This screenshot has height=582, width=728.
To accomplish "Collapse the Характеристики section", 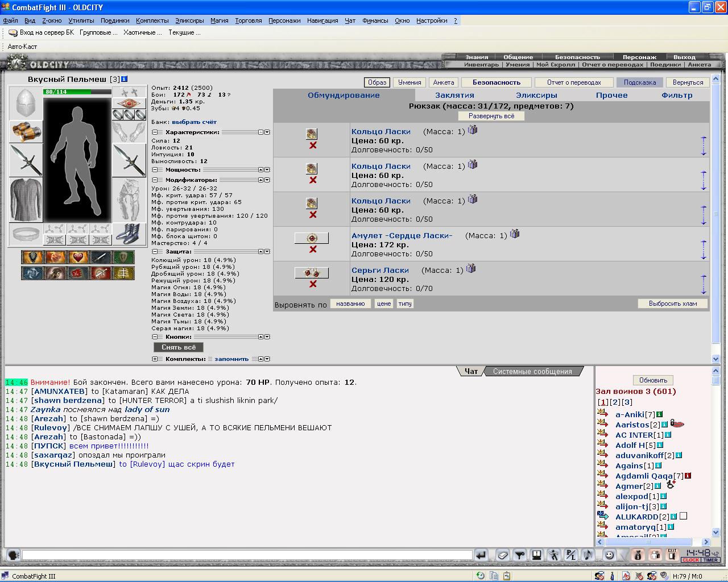I will coord(155,132).
